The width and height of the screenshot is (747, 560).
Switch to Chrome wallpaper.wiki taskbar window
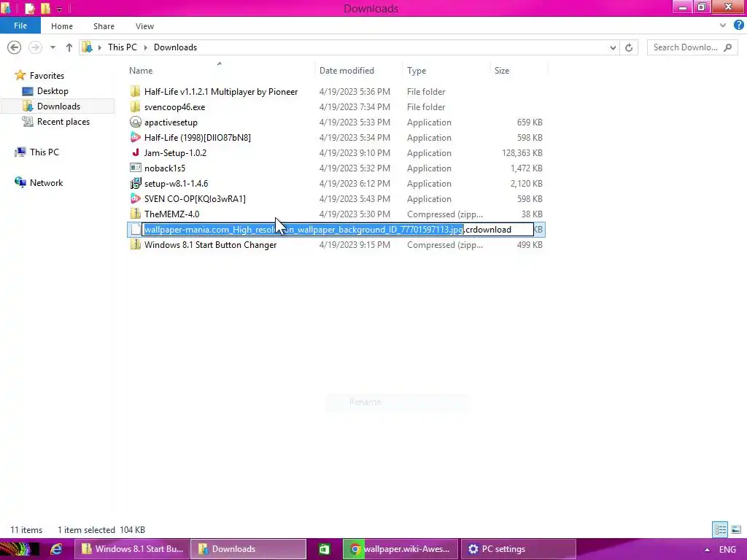click(x=400, y=549)
